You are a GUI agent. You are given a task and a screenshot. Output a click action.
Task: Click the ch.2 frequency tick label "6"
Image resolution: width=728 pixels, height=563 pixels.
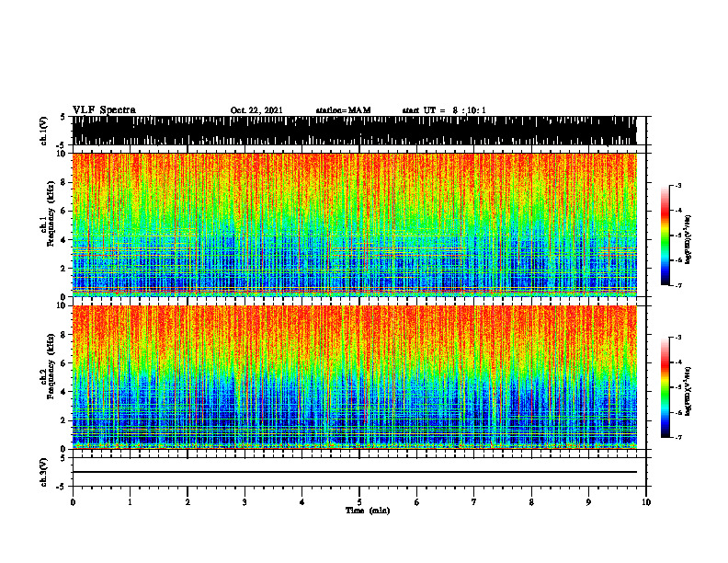point(64,363)
